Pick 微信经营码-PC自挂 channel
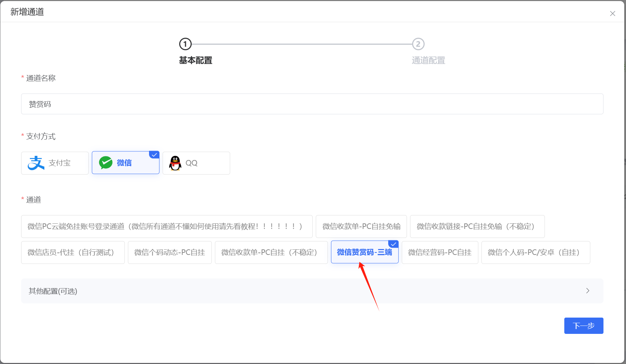This screenshot has width=626, height=364. pos(440,252)
